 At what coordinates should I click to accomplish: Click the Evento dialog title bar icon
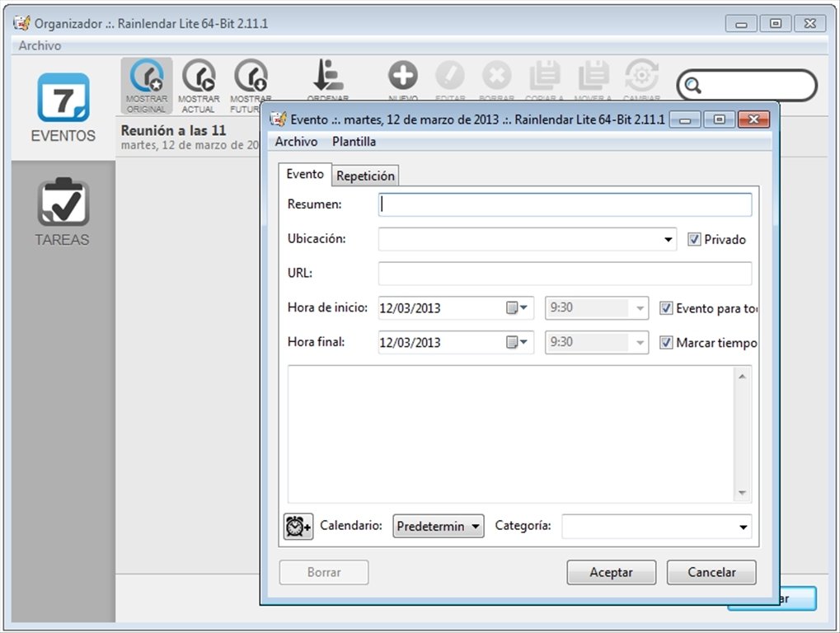pyautogui.click(x=278, y=119)
